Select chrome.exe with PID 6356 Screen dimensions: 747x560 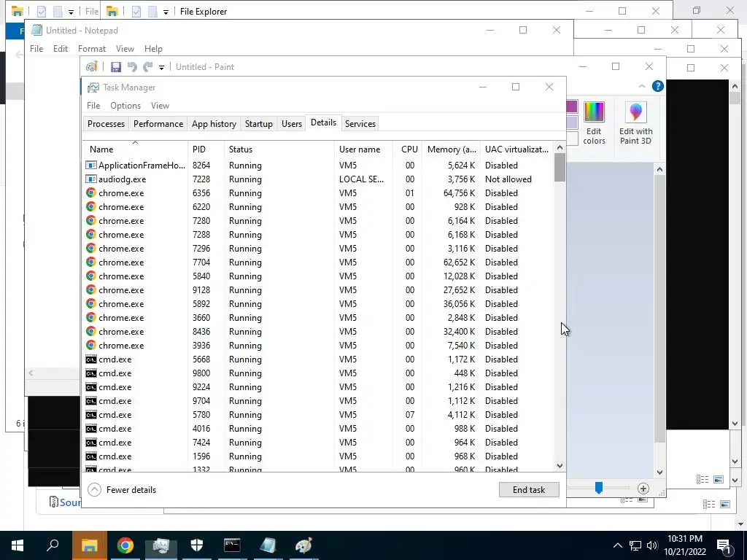pos(318,192)
